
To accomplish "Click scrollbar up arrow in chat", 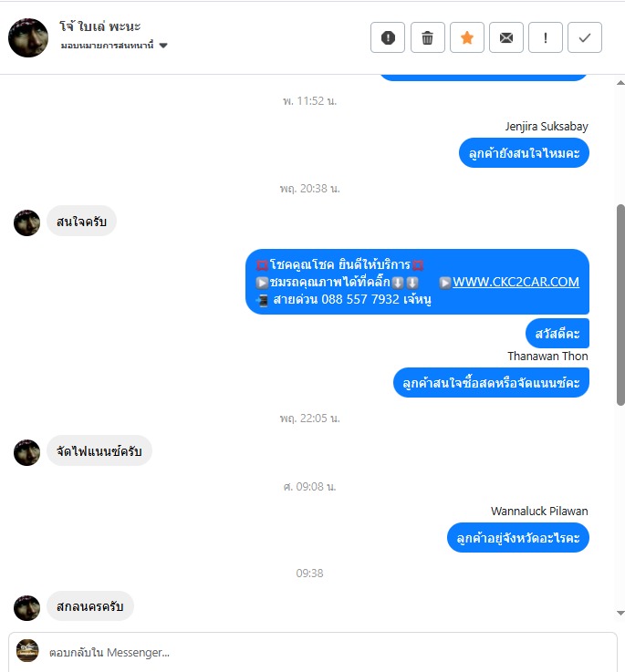I will tap(620, 83).
